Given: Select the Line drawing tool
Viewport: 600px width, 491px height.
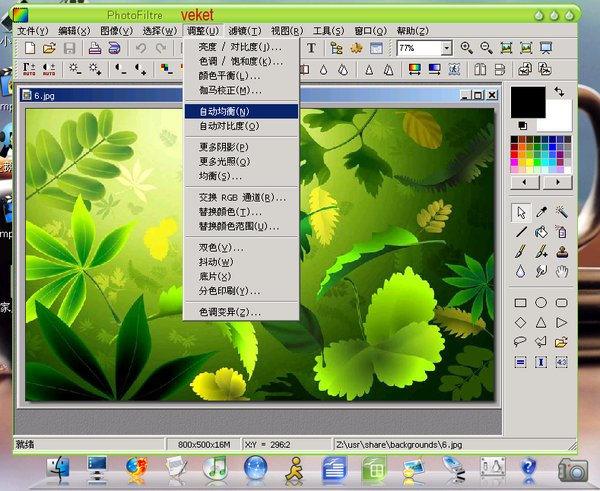Looking at the screenshot, I should tap(521, 231).
